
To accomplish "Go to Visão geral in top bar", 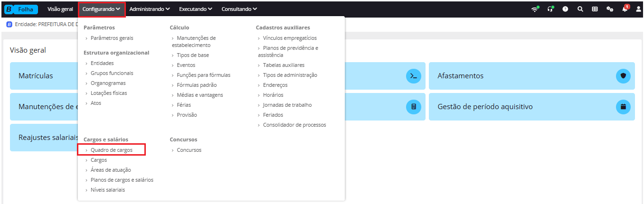I will 60,9.
